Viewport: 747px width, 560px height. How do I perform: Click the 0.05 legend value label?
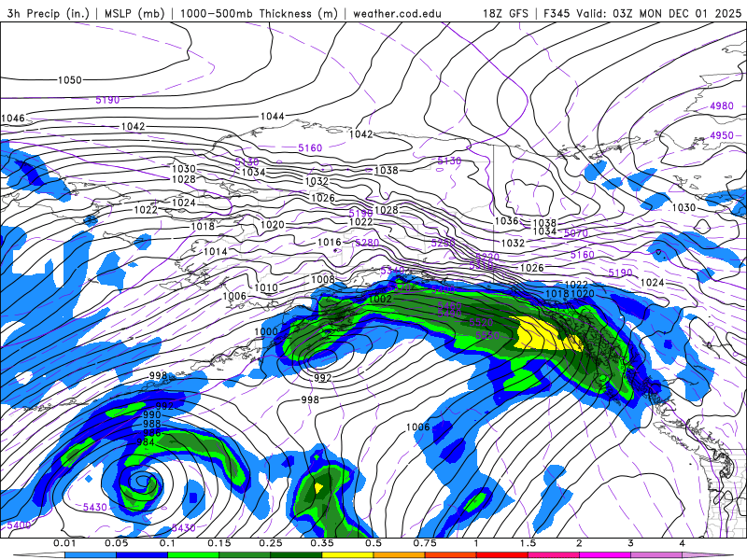pyautogui.click(x=116, y=543)
